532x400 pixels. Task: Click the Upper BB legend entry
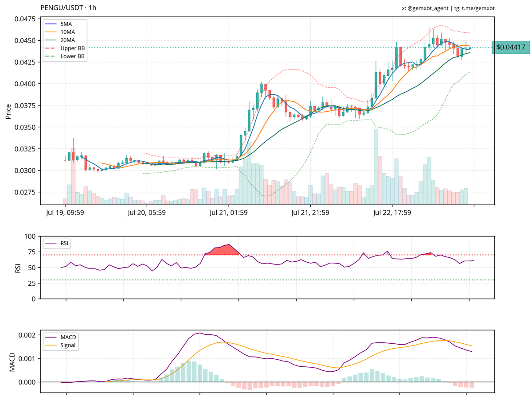[72, 48]
